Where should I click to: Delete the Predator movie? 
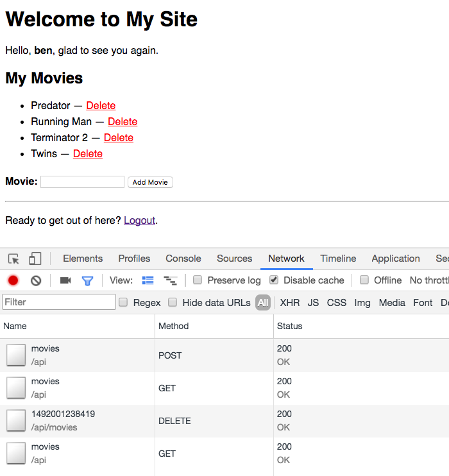[101, 105]
